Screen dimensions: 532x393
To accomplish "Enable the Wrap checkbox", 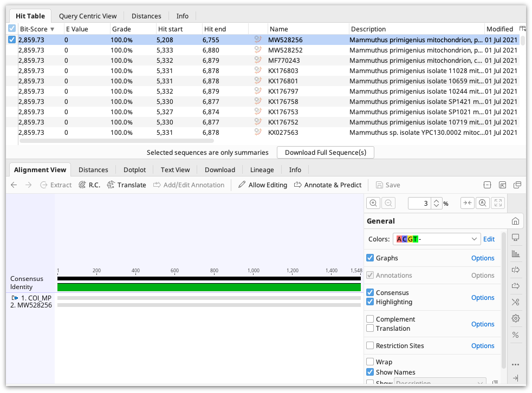I will (x=370, y=362).
